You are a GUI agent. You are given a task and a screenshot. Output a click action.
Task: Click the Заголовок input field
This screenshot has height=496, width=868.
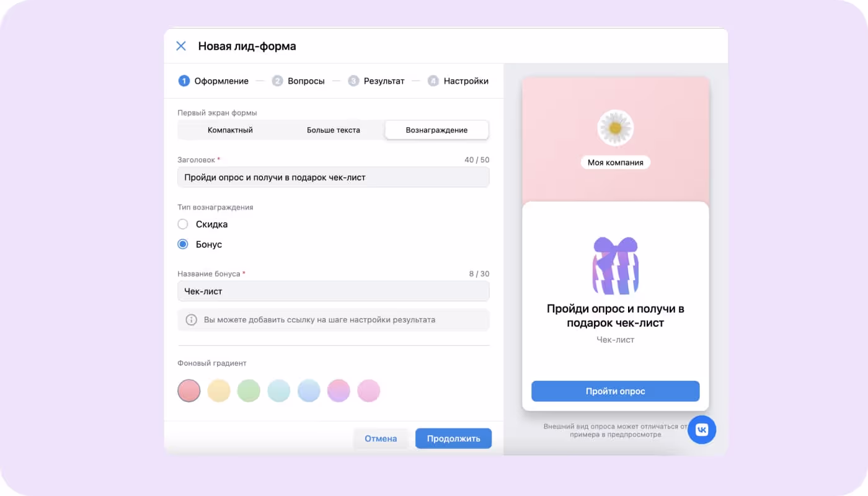point(334,177)
